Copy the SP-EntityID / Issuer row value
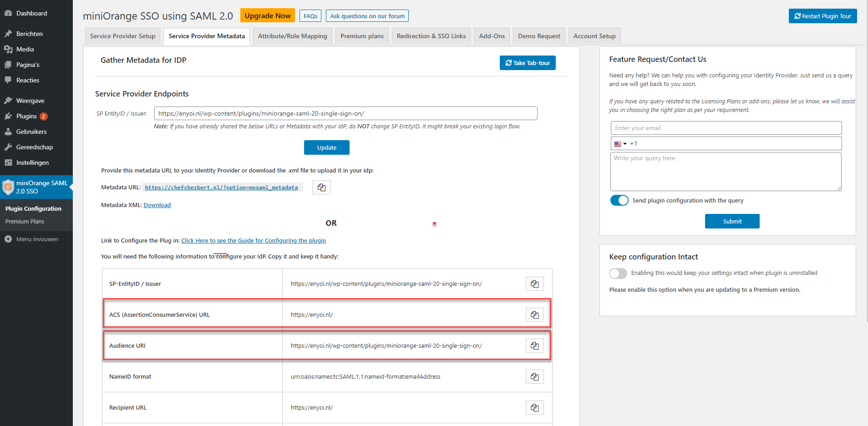Viewport: 868px width, 426px height. click(535, 284)
